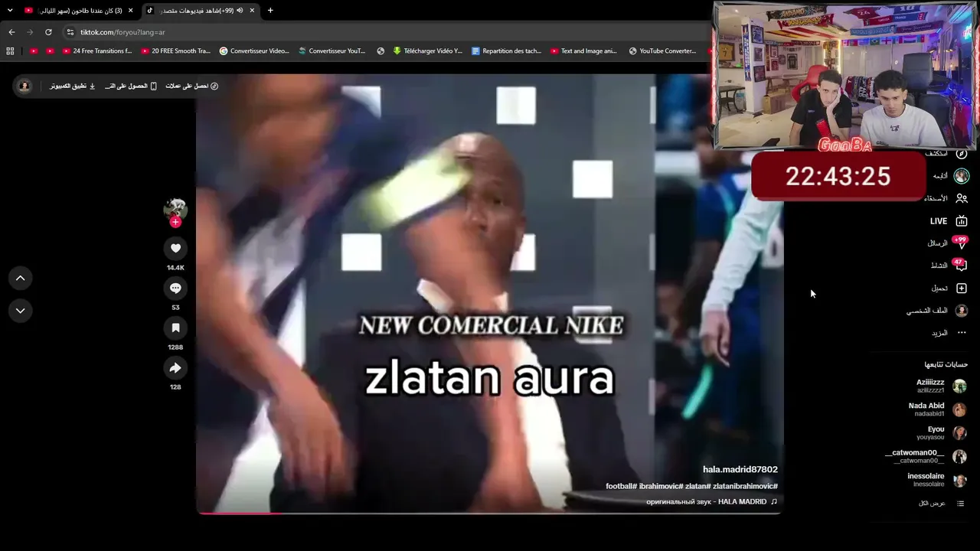Viewport: 980px width, 551px height.
Task: Click the tiktok.com address bar
Action: pyautogui.click(x=383, y=32)
